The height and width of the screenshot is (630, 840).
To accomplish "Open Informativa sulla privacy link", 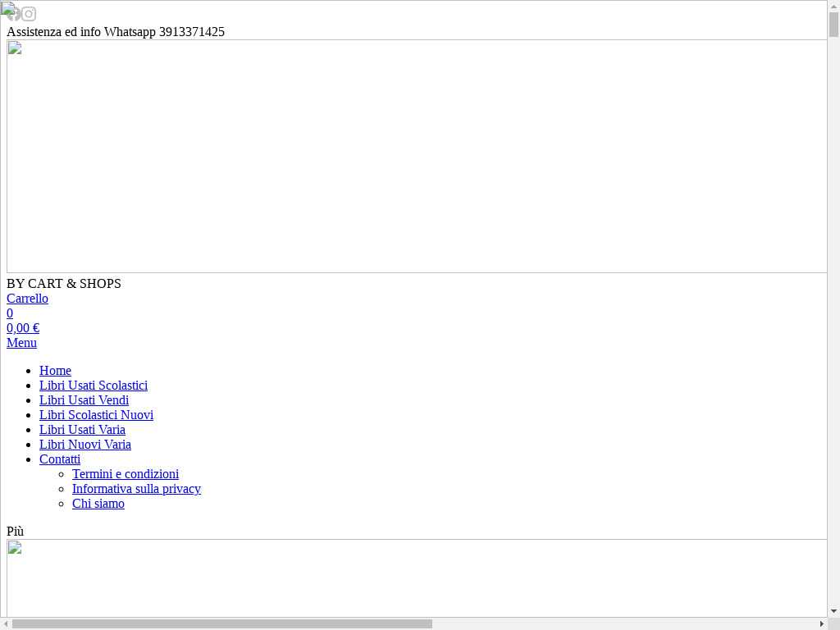I will click(137, 489).
